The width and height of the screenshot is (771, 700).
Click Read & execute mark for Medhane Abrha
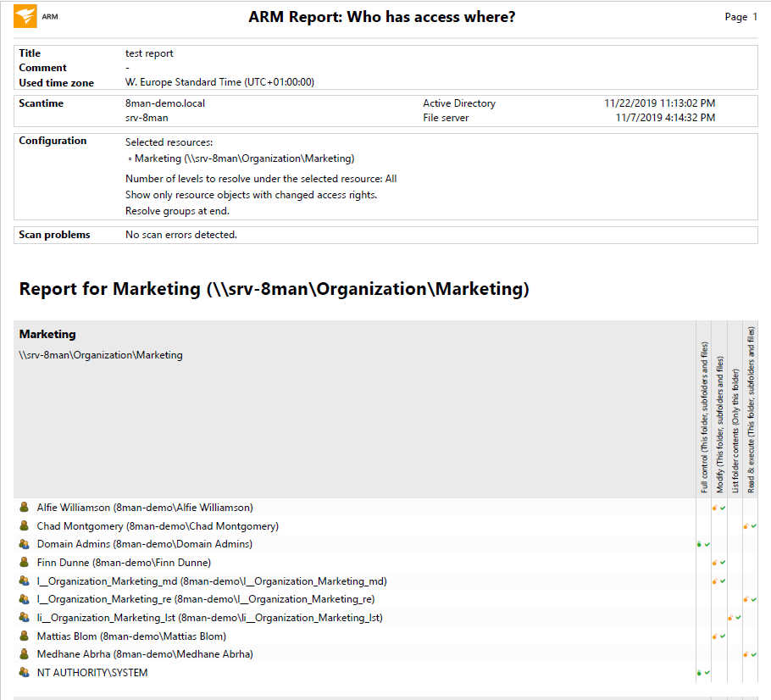750,654
